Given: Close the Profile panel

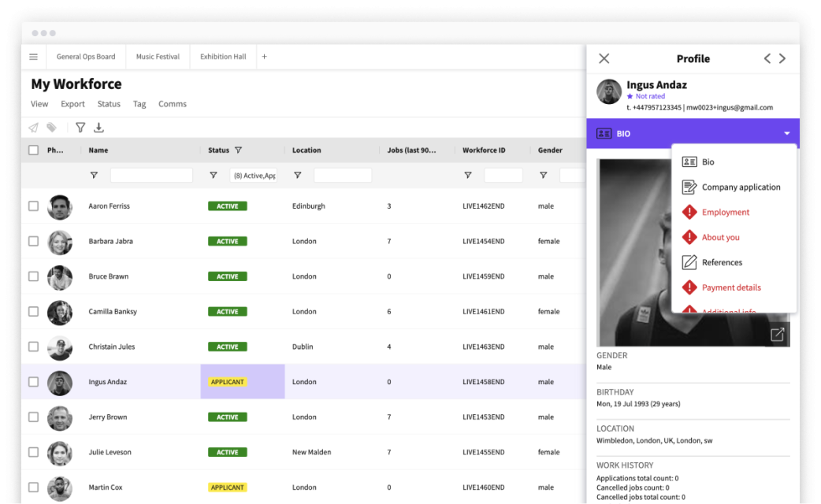Looking at the screenshot, I should coord(604,58).
